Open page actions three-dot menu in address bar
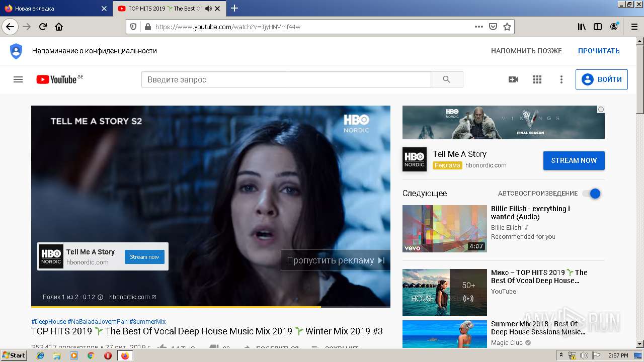 coord(479,27)
